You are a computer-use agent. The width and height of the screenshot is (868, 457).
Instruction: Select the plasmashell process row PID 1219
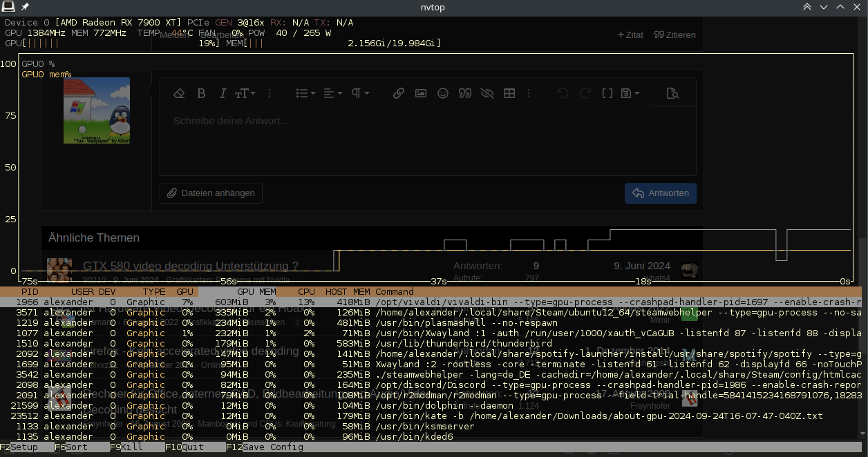431,322
